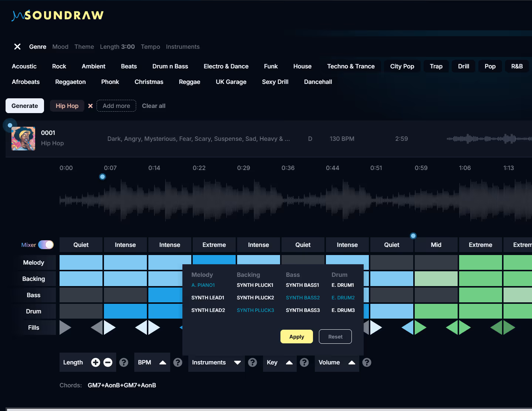The width and height of the screenshot is (532, 411).
Task: Switch to the Theme tab
Action: click(84, 47)
